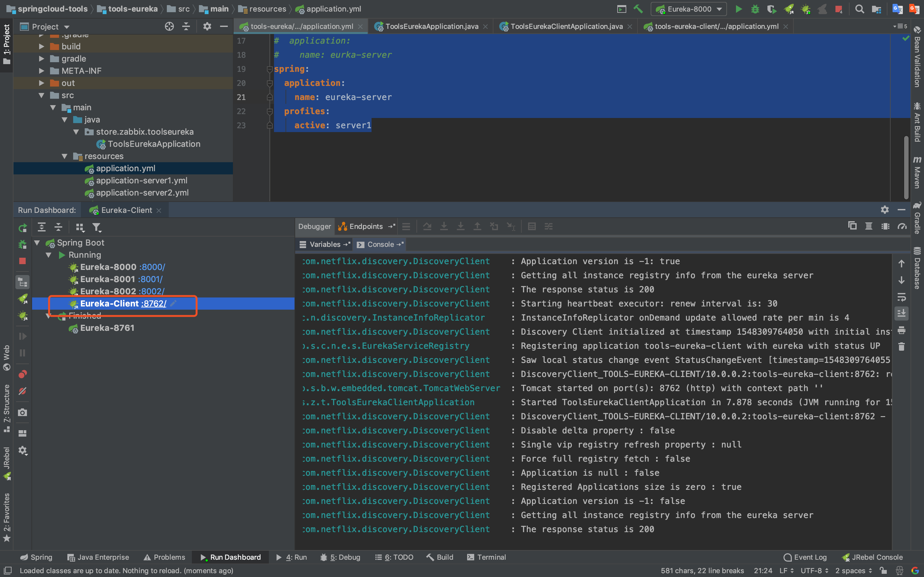Open Search Everywhere magnifier icon
Screen dimensions: 924x577
[859, 9]
